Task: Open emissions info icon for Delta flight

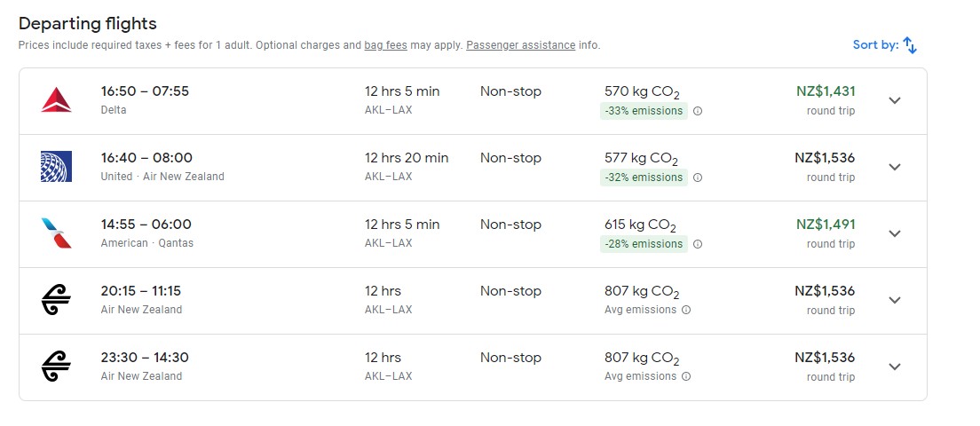Action: pos(698,111)
